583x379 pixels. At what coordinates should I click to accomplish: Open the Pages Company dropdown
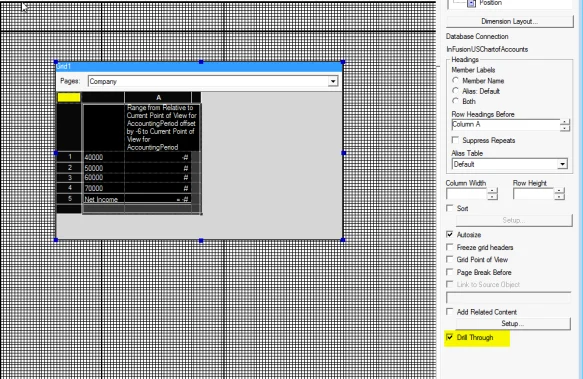pos(333,81)
